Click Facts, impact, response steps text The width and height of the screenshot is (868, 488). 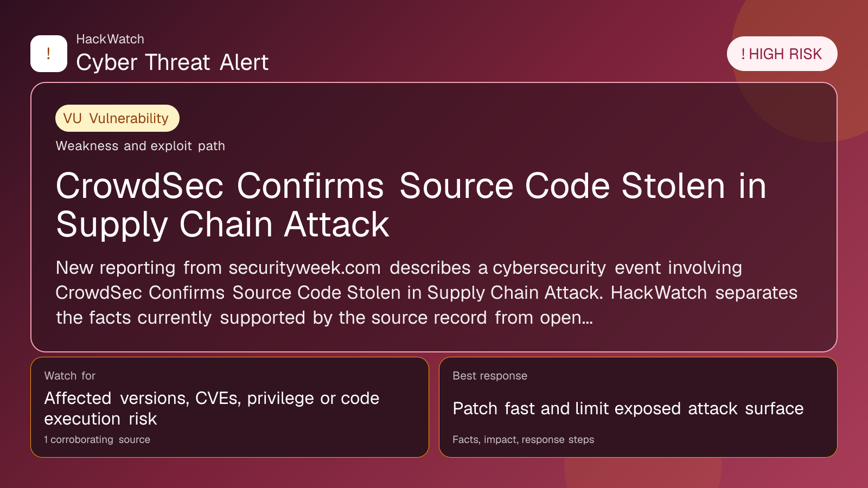pyautogui.click(x=524, y=440)
